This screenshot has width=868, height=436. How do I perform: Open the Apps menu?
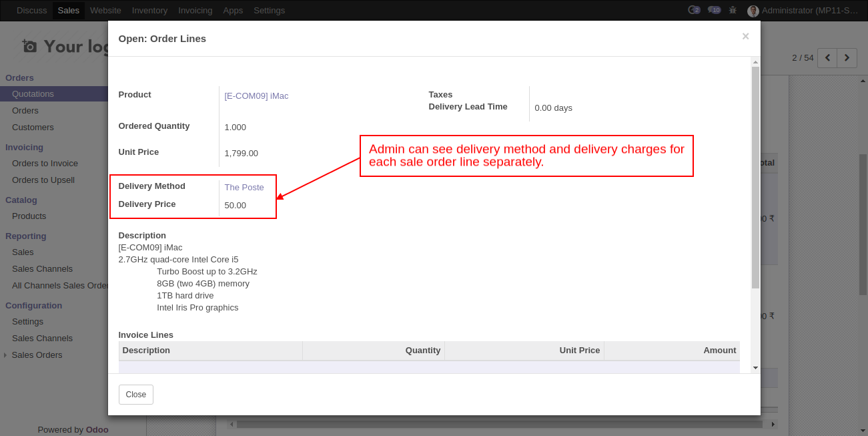(233, 11)
